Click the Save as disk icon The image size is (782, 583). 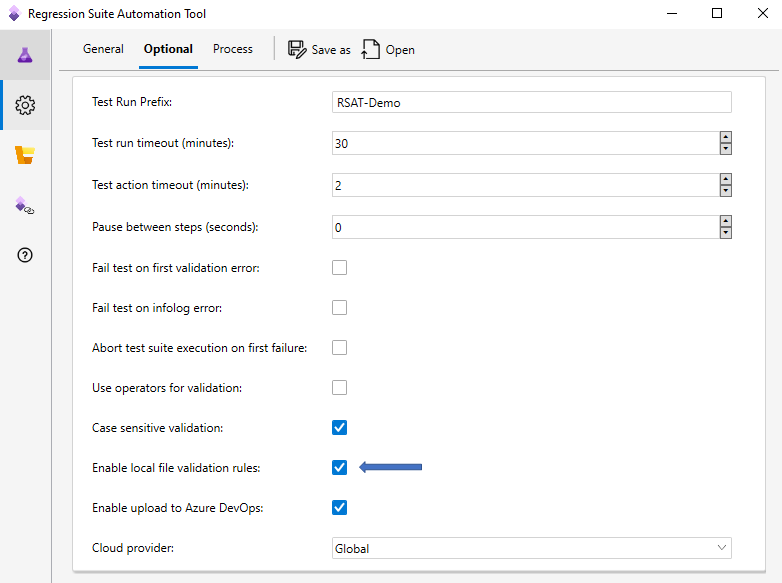click(x=297, y=49)
